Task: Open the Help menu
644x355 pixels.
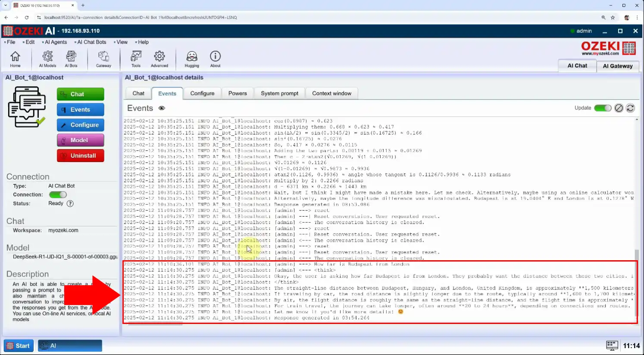Action: click(x=142, y=42)
